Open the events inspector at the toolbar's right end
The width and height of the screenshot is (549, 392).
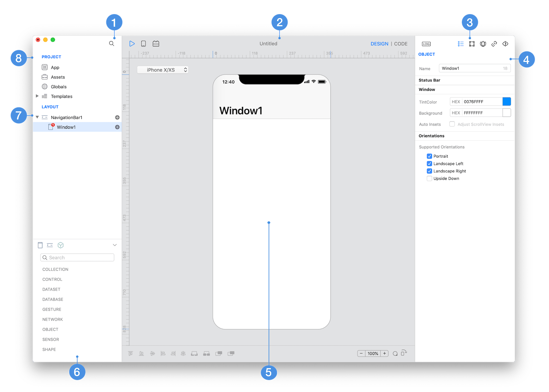coord(505,44)
